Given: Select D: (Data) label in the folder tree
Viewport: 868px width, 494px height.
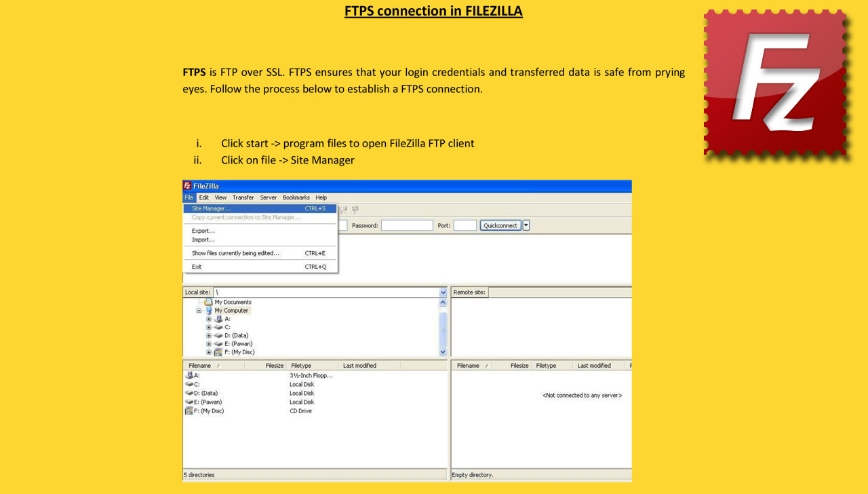Looking at the screenshot, I should tap(237, 335).
